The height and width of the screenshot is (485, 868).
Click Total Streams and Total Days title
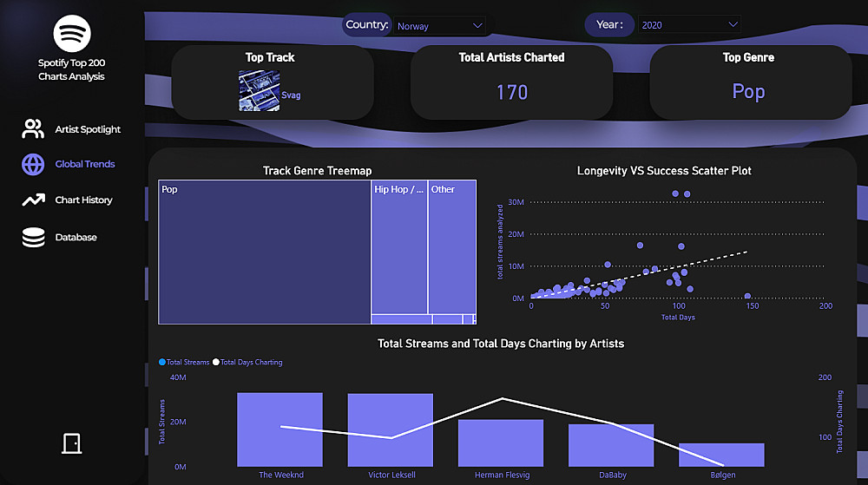(501, 344)
